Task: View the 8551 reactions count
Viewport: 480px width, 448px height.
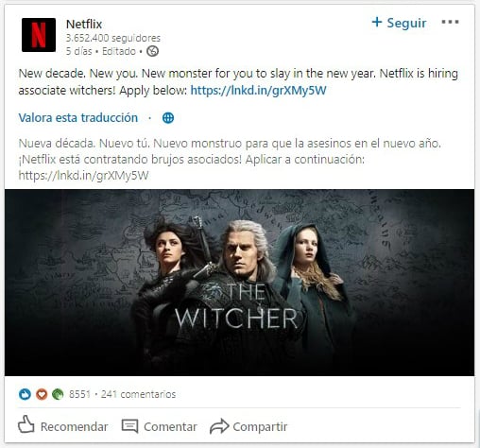Action: [79, 394]
